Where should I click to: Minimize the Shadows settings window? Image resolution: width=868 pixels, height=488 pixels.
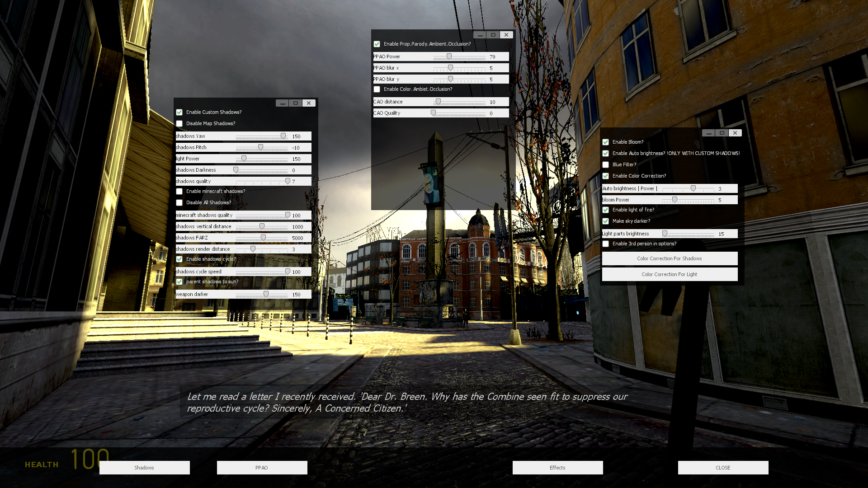tap(283, 103)
